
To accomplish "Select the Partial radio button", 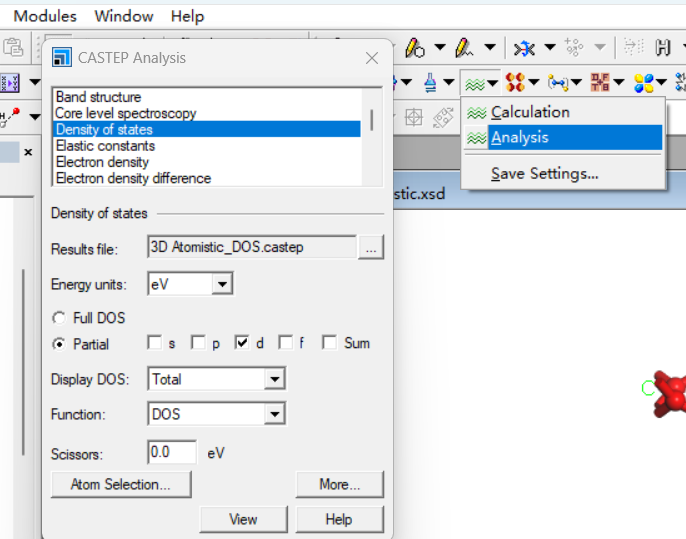I will coord(59,344).
